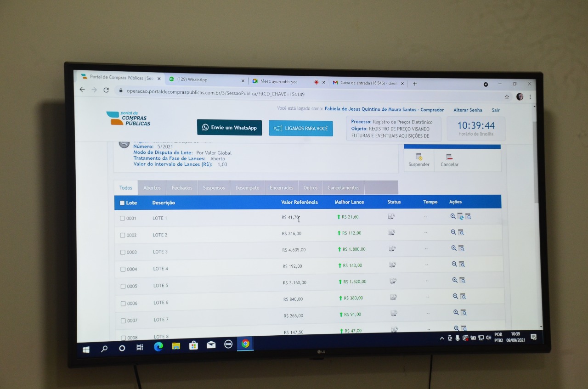Open status icon for LOTE 3

point(392,249)
